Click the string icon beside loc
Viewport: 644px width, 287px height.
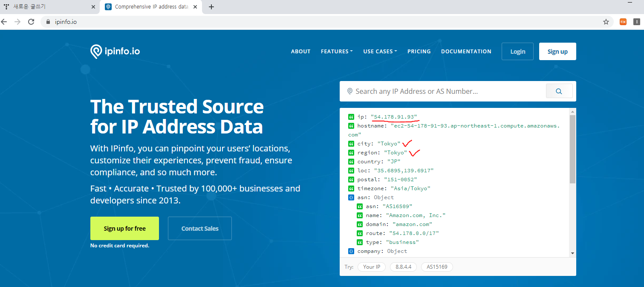click(x=351, y=171)
